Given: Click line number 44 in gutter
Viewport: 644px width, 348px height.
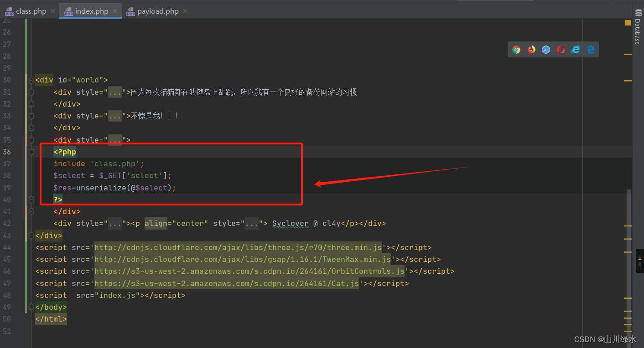Looking at the screenshot, I should (x=6, y=248).
